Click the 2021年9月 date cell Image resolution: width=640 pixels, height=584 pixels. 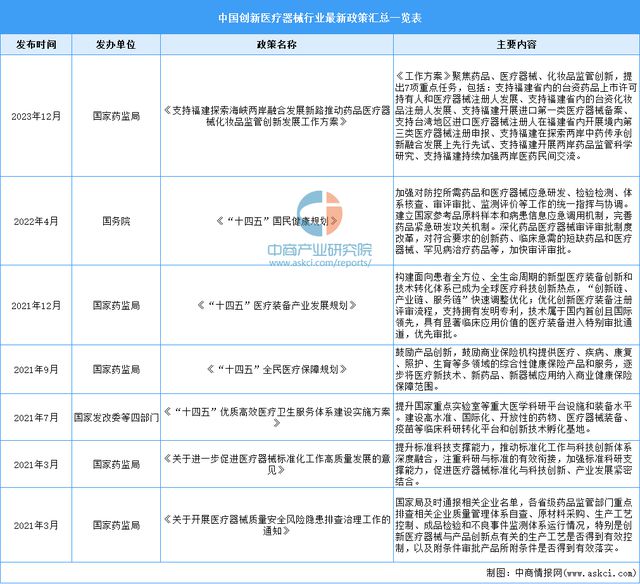37,369
